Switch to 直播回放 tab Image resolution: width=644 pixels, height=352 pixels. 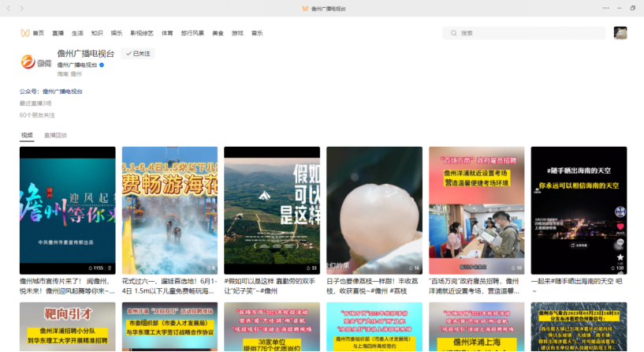click(x=55, y=135)
